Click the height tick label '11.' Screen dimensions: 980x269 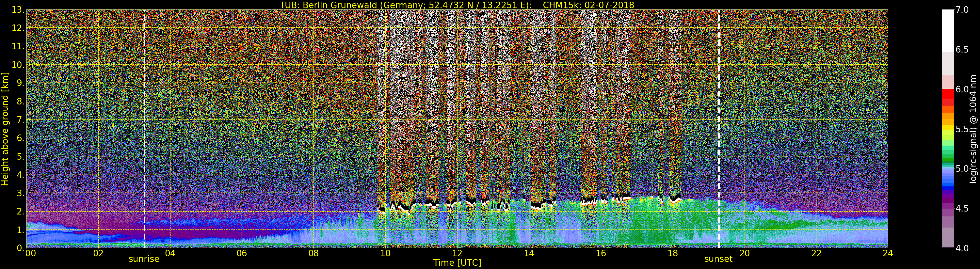click(18, 46)
